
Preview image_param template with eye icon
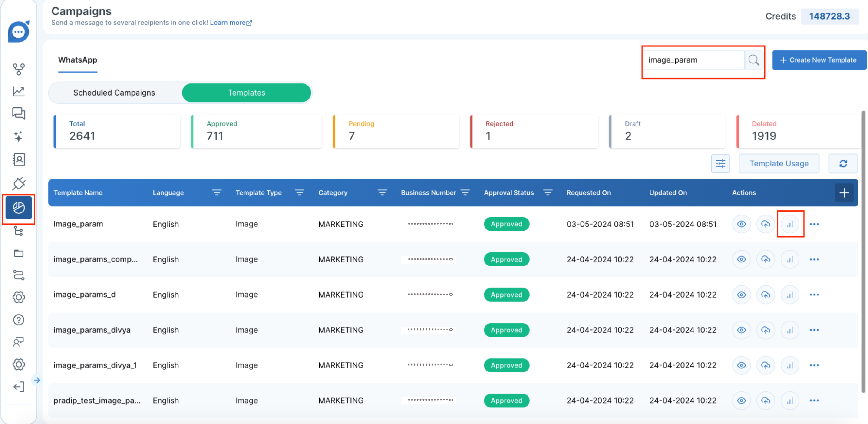click(741, 224)
